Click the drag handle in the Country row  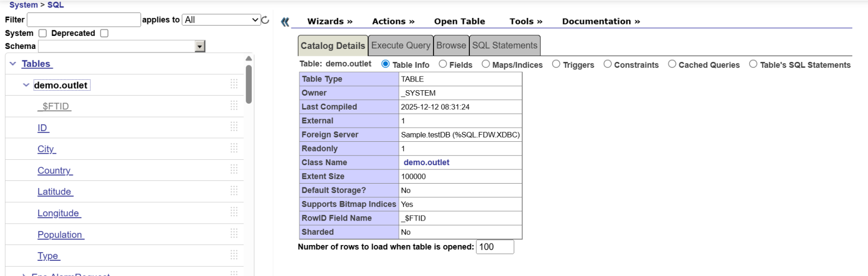point(234,169)
